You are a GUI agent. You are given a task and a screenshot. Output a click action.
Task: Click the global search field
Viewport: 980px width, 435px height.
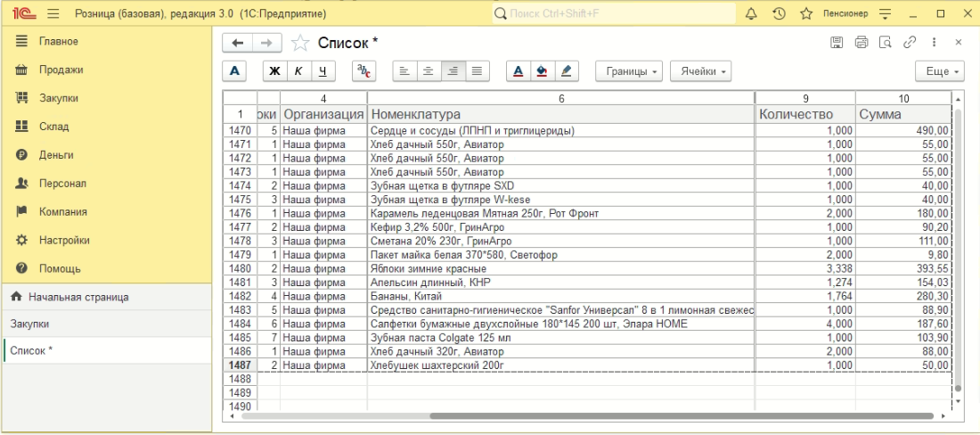tap(615, 13)
